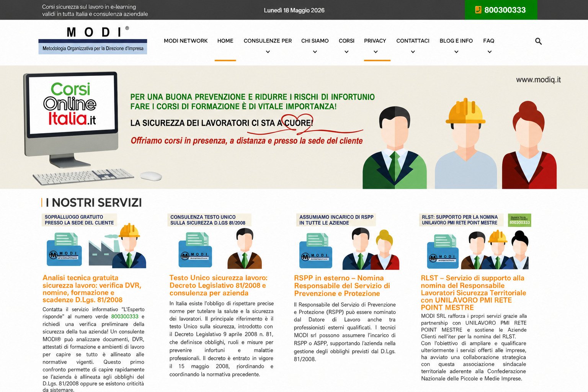Viewport: 588px width, 392px height.
Task: Click 'Lunedì 18 Maggio 2026' date text
Action: coord(294,10)
